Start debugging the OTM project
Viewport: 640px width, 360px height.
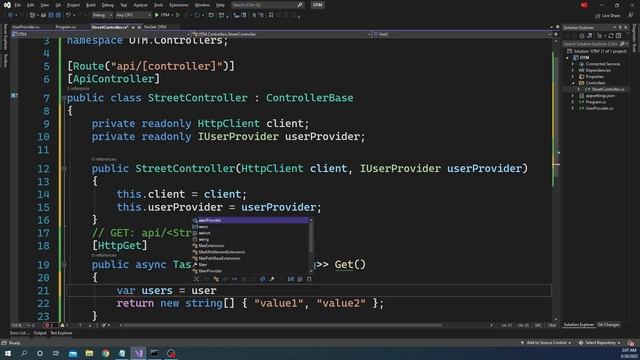[163, 15]
